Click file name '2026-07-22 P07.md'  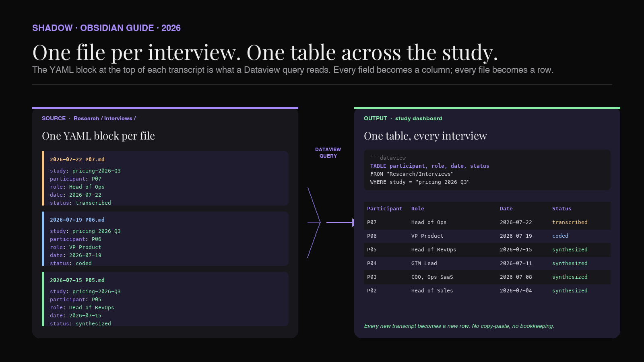point(77,160)
